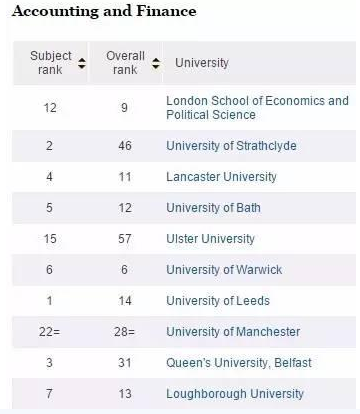This screenshot has width=360, height=414.
Task: Click the University column header
Action: pos(202,63)
